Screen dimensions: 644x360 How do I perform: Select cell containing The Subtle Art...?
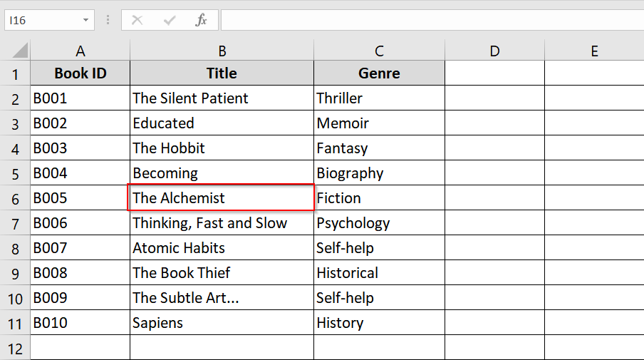[222, 298]
